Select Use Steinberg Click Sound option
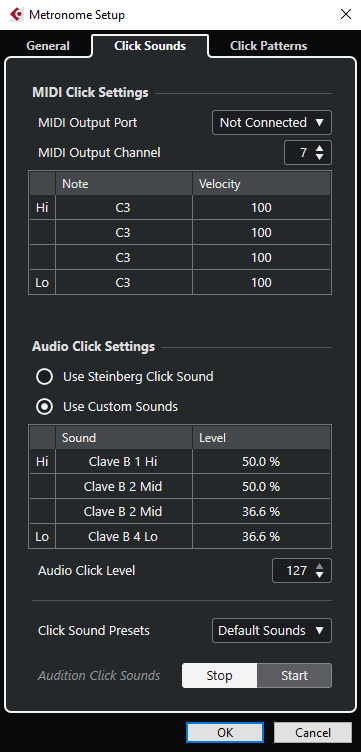The image size is (361, 752). 45,377
